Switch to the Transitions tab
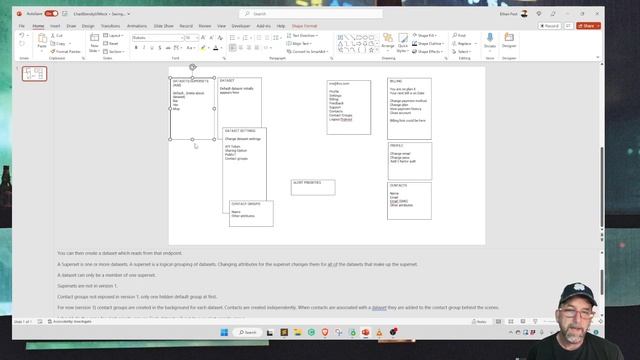 pyautogui.click(x=110, y=26)
